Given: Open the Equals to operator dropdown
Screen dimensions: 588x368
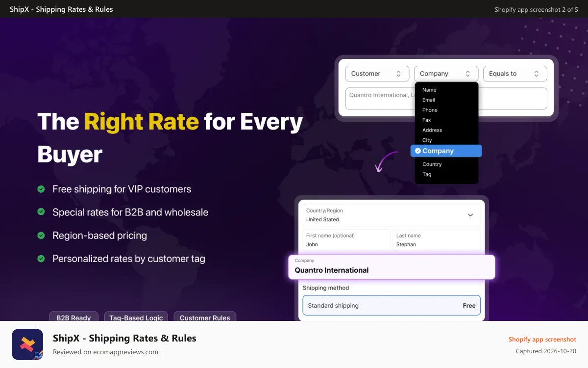Looking at the screenshot, I should coord(515,74).
